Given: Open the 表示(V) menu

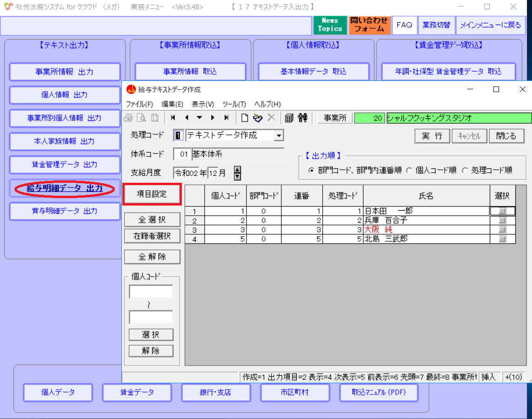Looking at the screenshot, I should click(x=203, y=104).
